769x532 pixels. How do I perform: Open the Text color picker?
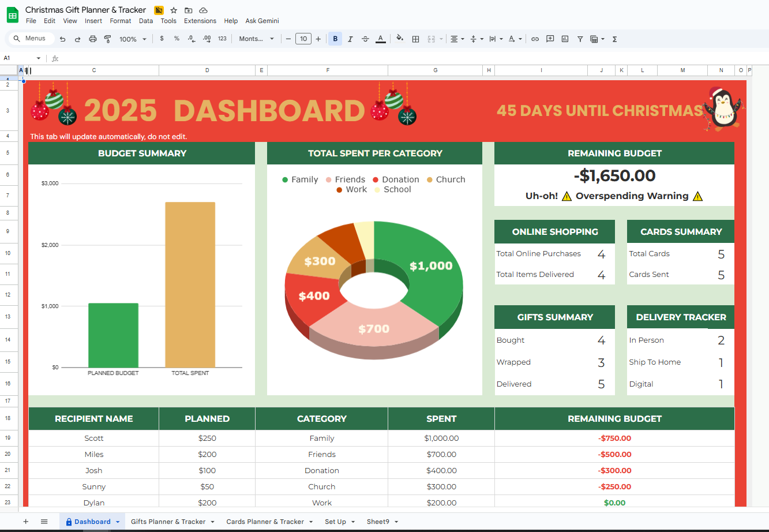[380, 39]
